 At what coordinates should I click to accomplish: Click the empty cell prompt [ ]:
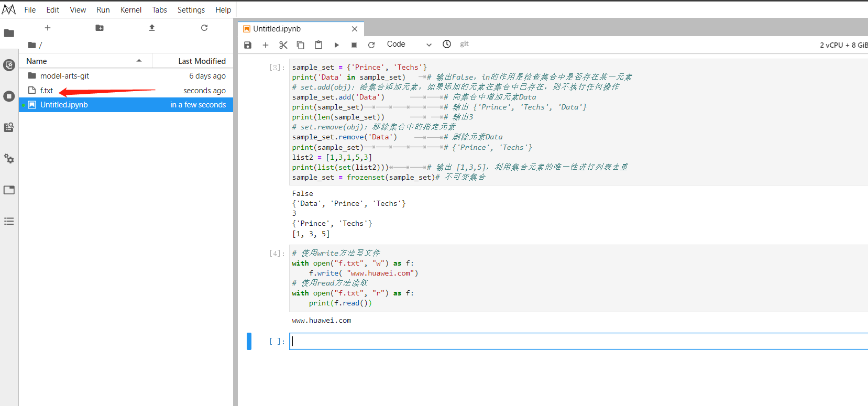tap(277, 342)
